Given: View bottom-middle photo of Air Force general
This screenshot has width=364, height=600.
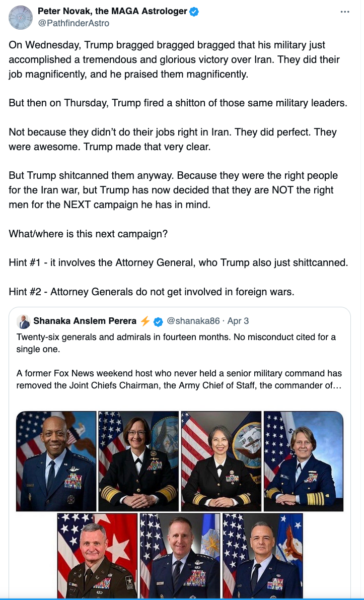Looking at the screenshot, I should click(180, 556).
